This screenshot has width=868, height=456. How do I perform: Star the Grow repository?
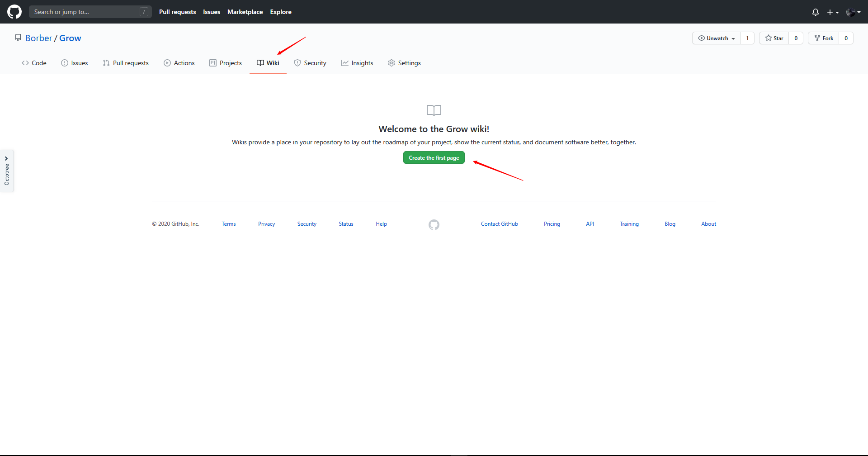pyautogui.click(x=774, y=38)
